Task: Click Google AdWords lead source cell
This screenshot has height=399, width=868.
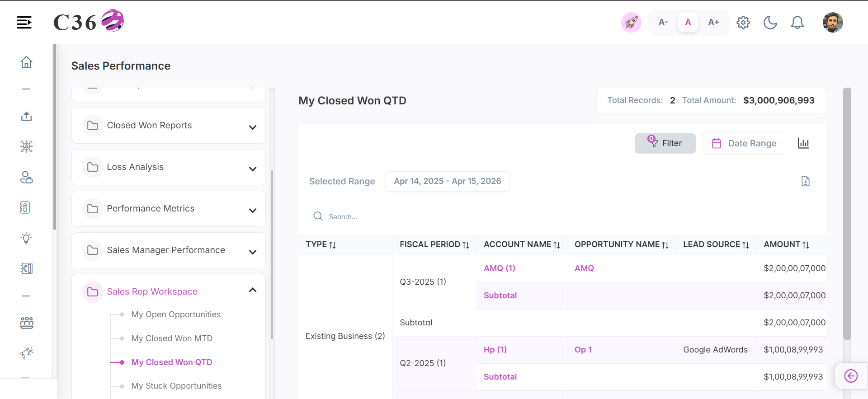Action: pos(715,350)
